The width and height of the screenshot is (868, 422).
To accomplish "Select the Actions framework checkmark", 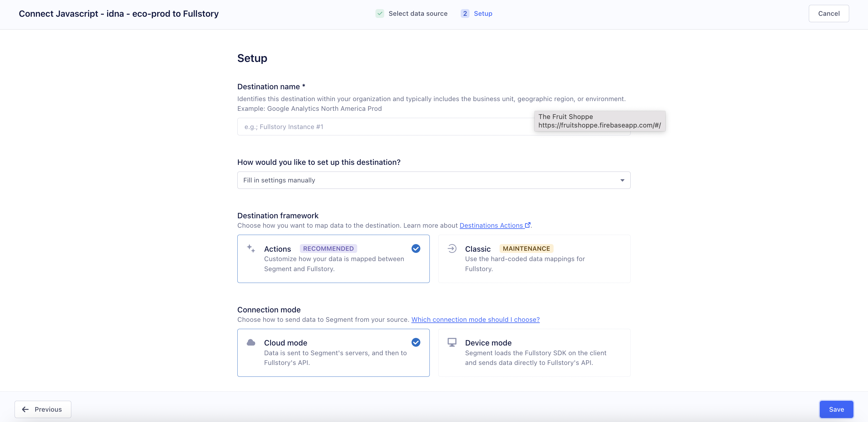I will [416, 248].
